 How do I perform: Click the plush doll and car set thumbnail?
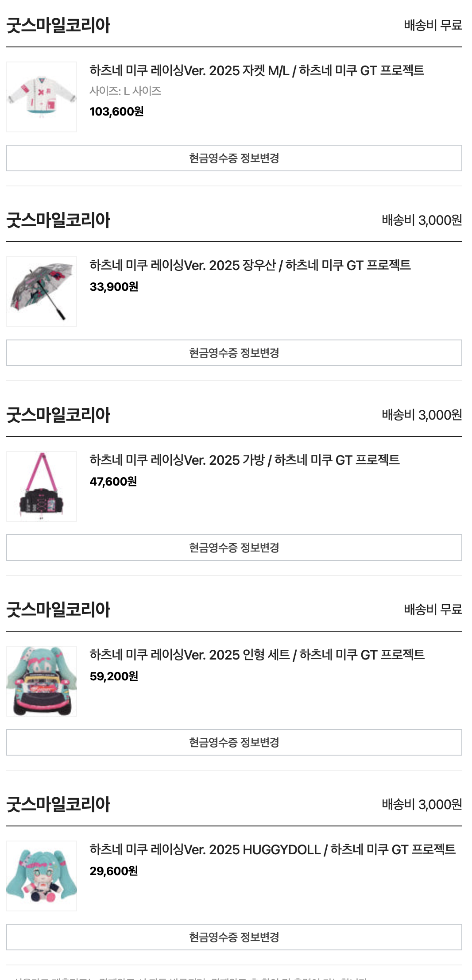click(x=42, y=681)
